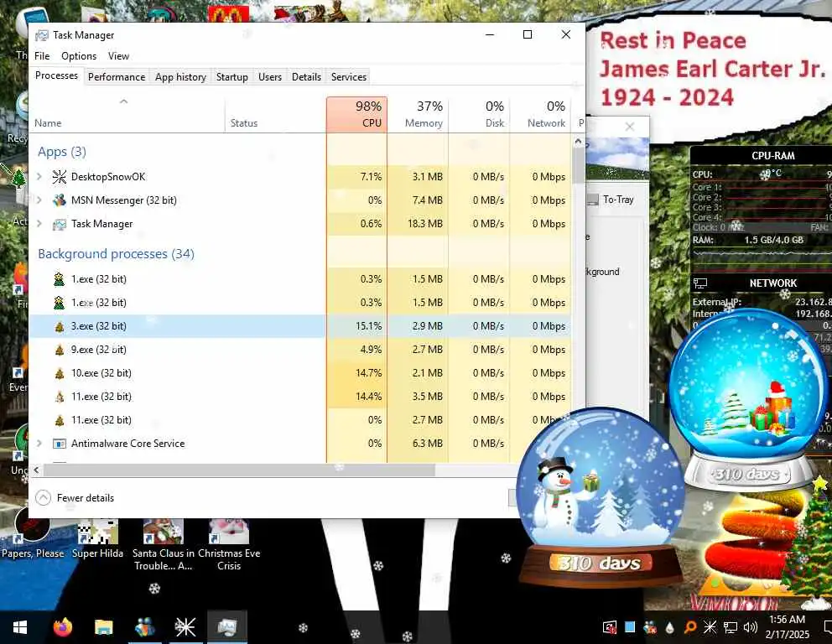The height and width of the screenshot is (644, 832).
Task: Click the Antimalware Core Service icon
Action: [x=59, y=444]
